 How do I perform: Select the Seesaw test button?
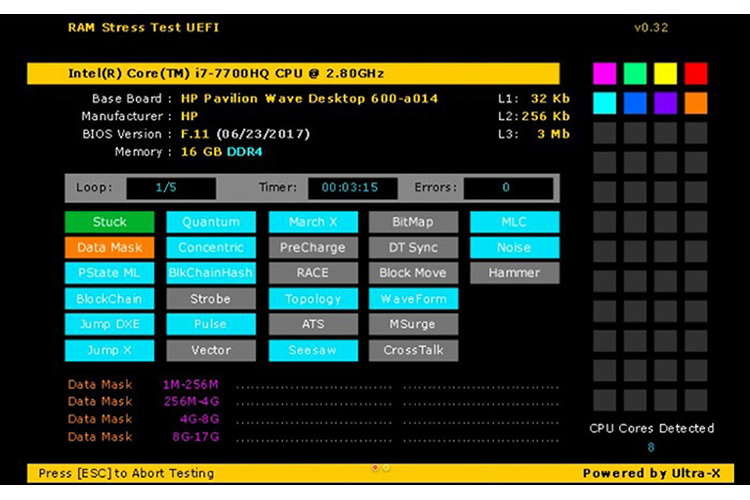coord(313,350)
